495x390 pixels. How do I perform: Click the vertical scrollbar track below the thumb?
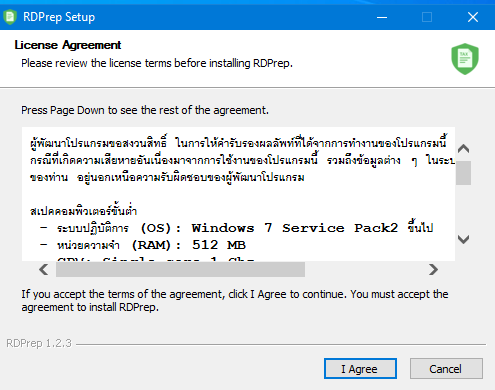click(464, 208)
